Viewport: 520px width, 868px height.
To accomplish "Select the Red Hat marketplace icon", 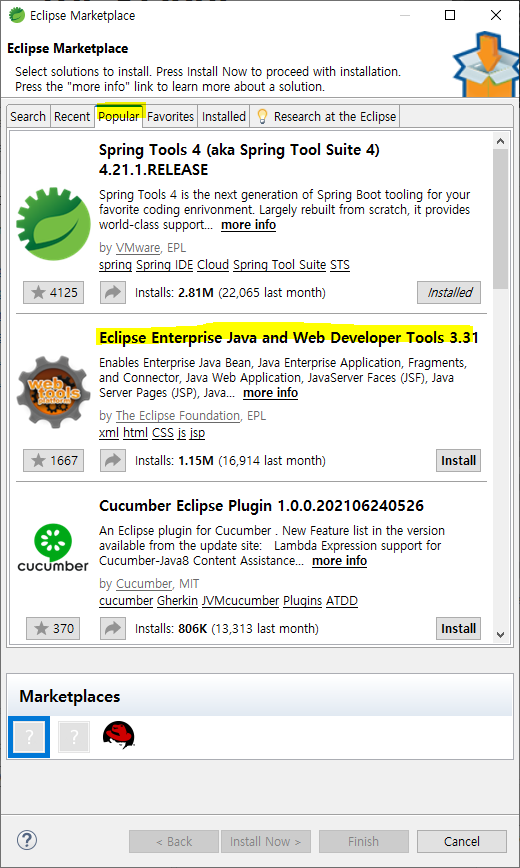I will pyautogui.click(x=119, y=736).
